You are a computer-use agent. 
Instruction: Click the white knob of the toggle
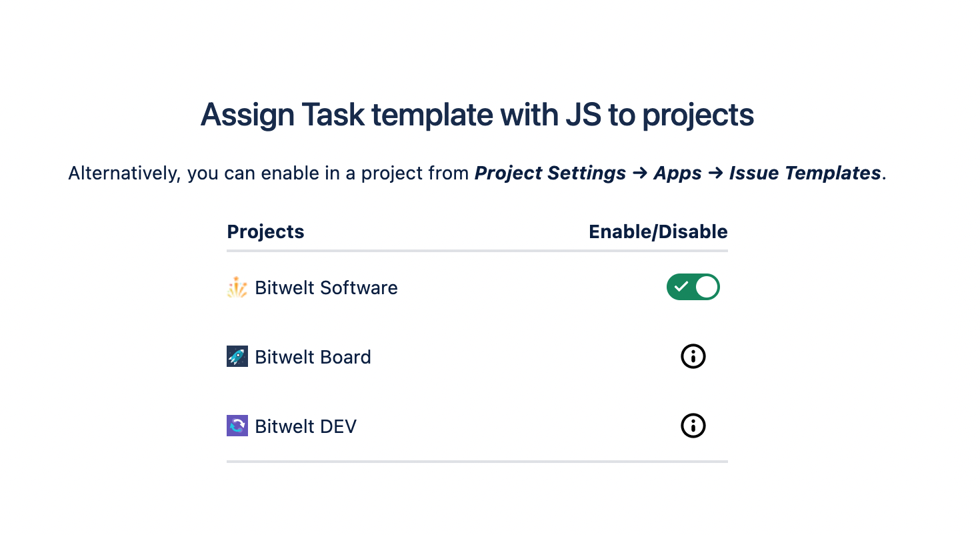[707, 288]
